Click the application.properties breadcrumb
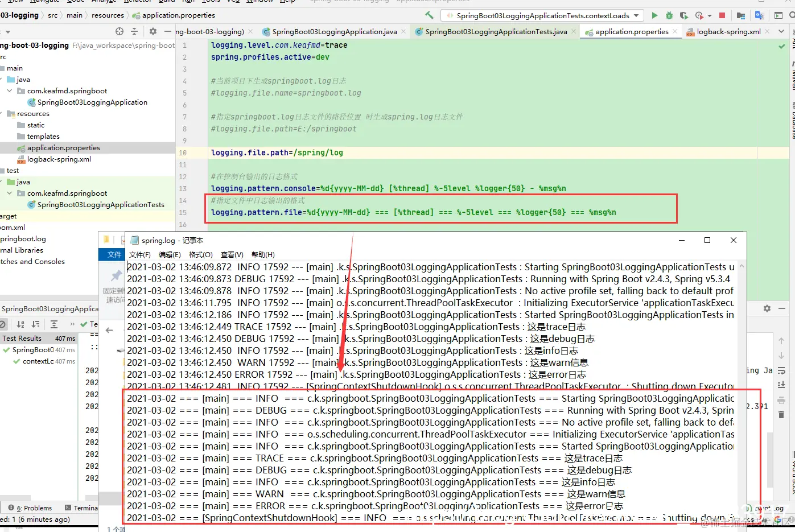 (x=174, y=15)
